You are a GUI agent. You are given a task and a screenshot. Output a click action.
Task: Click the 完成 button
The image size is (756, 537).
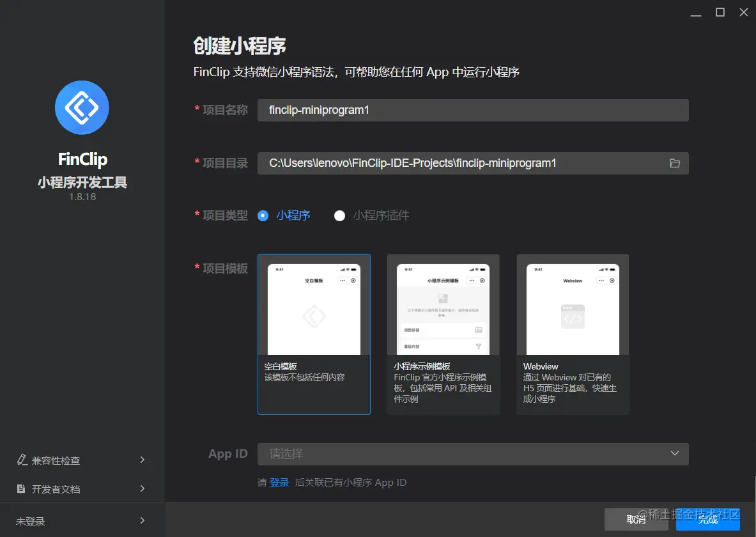708,520
